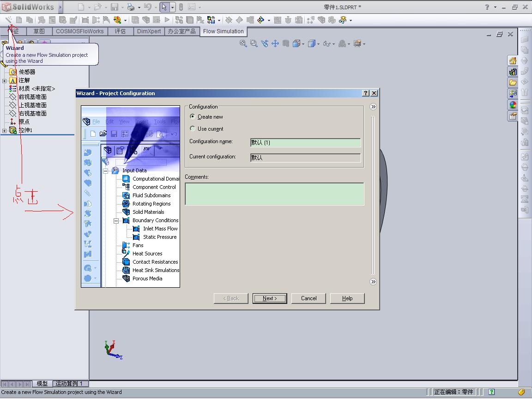The image size is (532, 399).
Task: Select the Flow Simulation tab
Action: [x=223, y=31]
